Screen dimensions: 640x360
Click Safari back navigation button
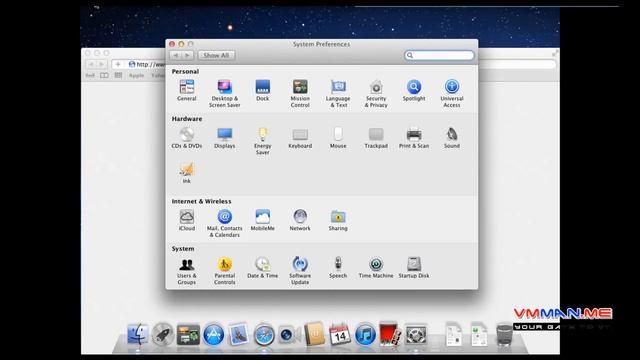pos(91,64)
